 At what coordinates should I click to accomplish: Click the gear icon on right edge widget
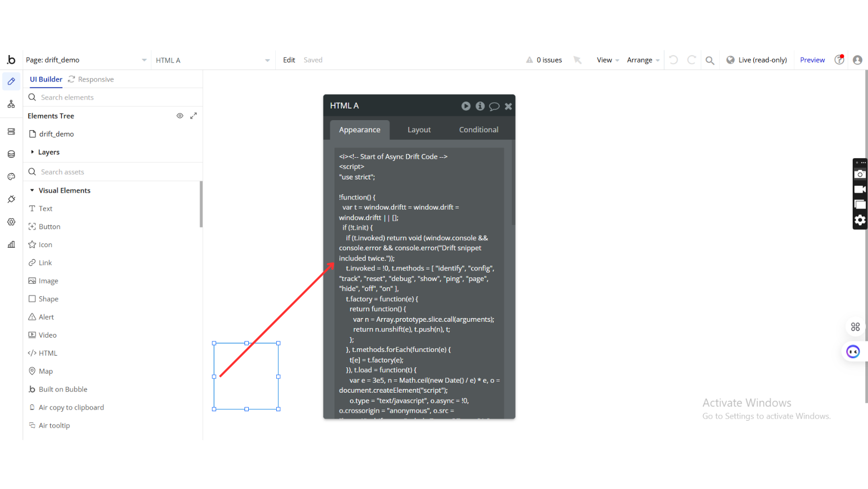pos(860,220)
